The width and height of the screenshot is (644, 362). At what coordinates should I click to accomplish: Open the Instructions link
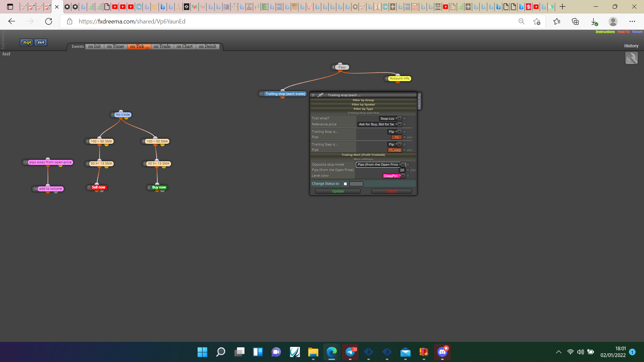coord(605,32)
